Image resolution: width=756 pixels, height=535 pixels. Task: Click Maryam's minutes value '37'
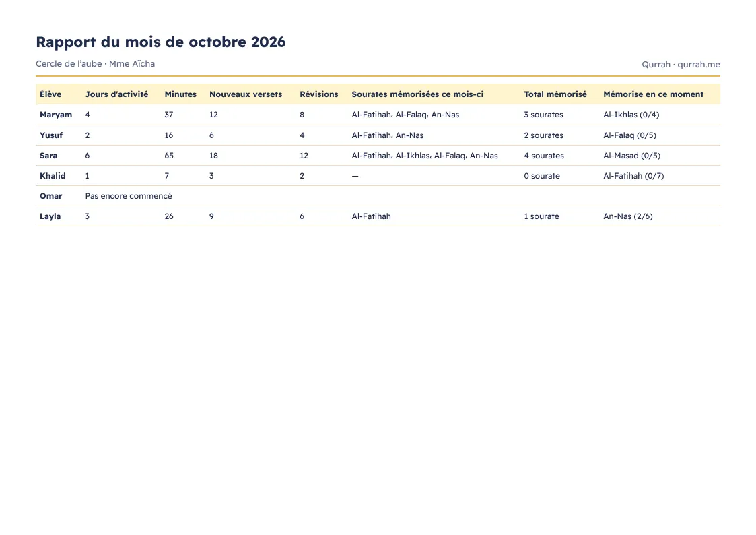tap(169, 115)
